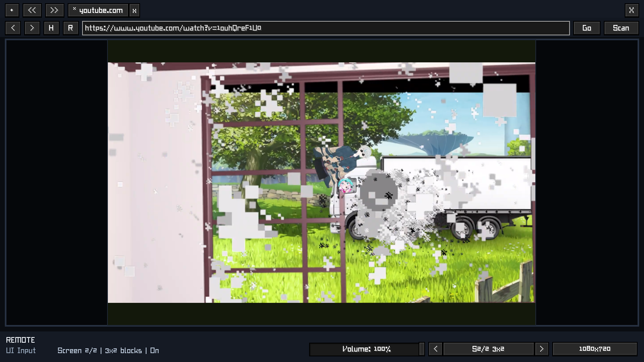Go back with the left arrow
This screenshot has height=362, width=644.
click(x=13, y=28)
